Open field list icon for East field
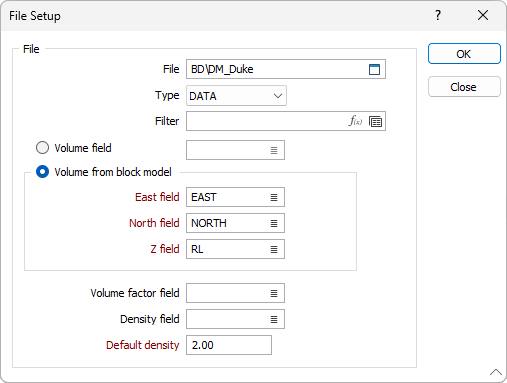The height and width of the screenshot is (383, 507). pos(274,197)
